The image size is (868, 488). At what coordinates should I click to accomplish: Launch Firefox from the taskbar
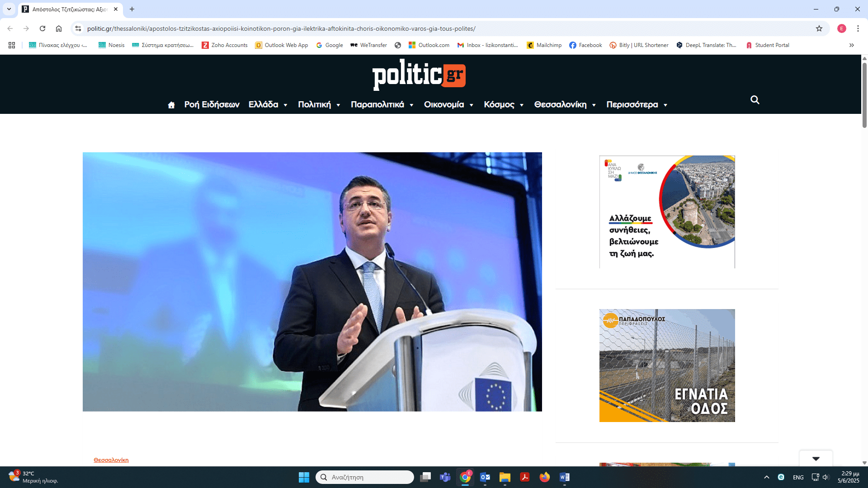click(544, 477)
